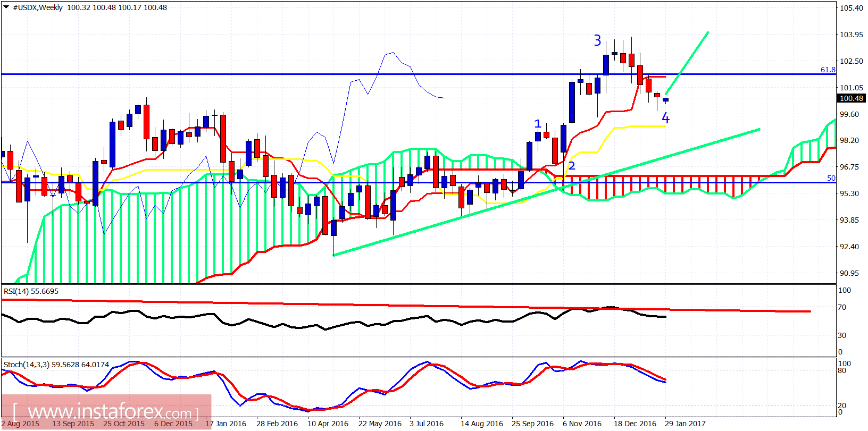Click the wave label 4 below recent candles
The image size is (868, 431).
[665, 118]
